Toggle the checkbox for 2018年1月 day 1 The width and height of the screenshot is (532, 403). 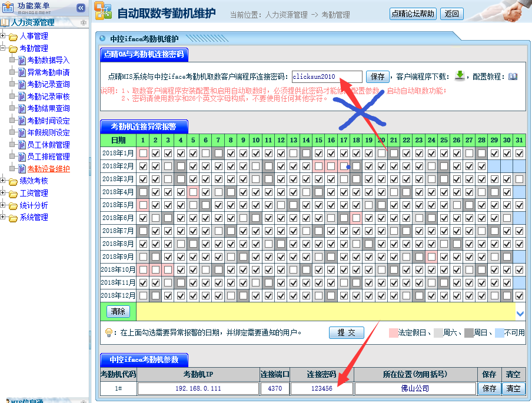point(142,153)
